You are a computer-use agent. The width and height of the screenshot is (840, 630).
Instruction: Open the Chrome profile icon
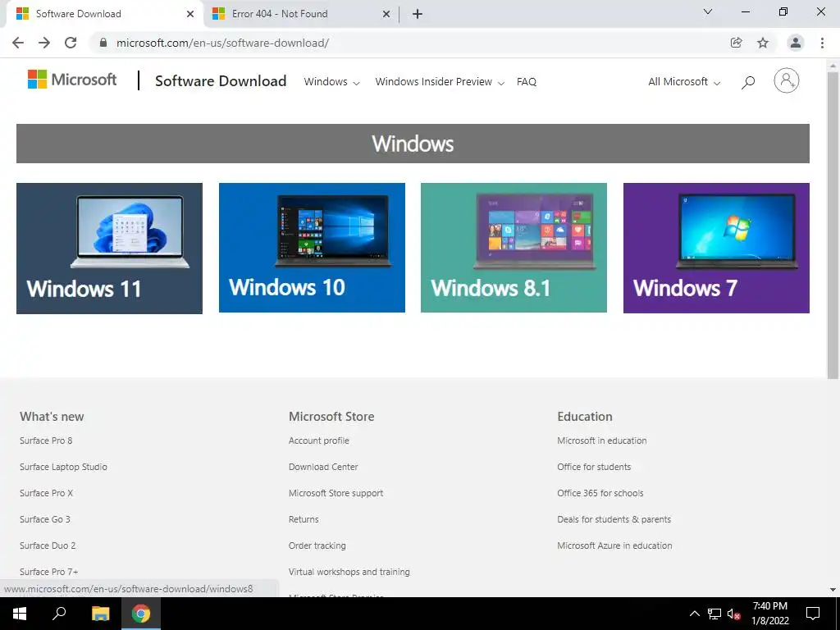click(x=796, y=43)
